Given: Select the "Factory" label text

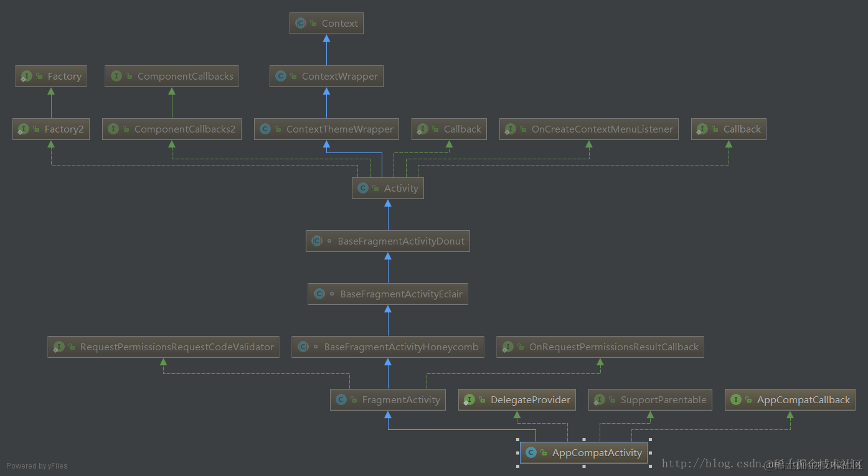Looking at the screenshot, I should click(x=64, y=77).
